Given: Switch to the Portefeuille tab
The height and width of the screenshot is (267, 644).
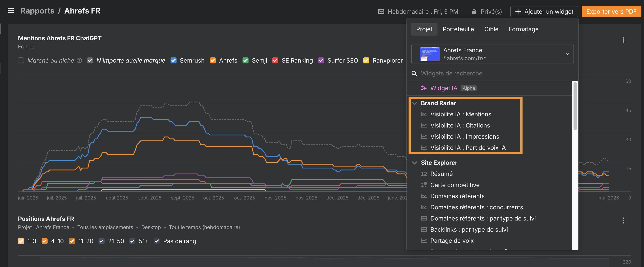Looking at the screenshot, I should click(x=458, y=29).
